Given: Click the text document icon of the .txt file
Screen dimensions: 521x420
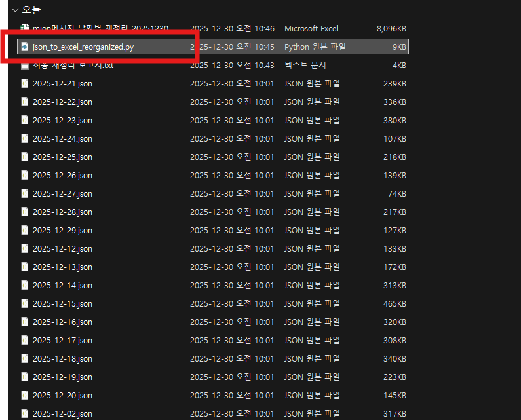Looking at the screenshot, I should 25,66.
